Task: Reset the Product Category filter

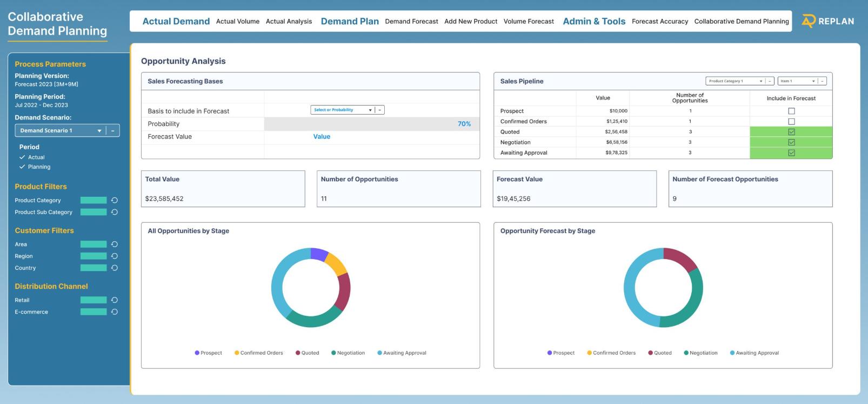Action: tap(114, 200)
